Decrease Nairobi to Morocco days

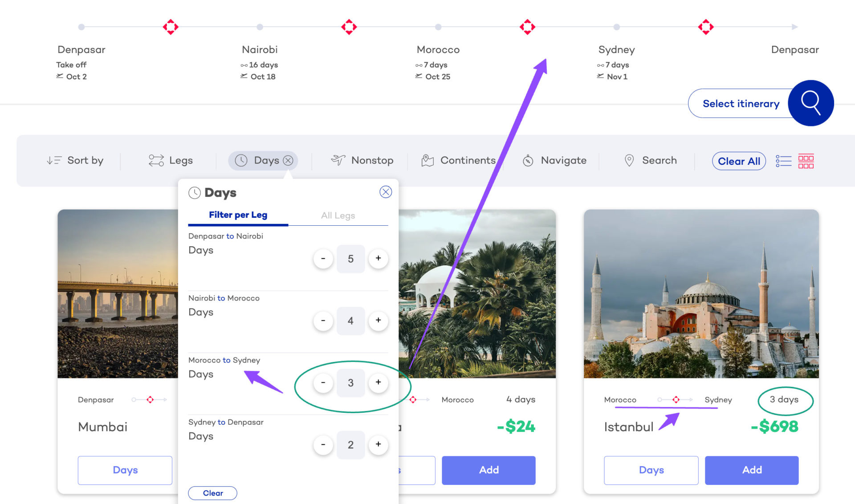pyautogui.click(x=323, y=321)
